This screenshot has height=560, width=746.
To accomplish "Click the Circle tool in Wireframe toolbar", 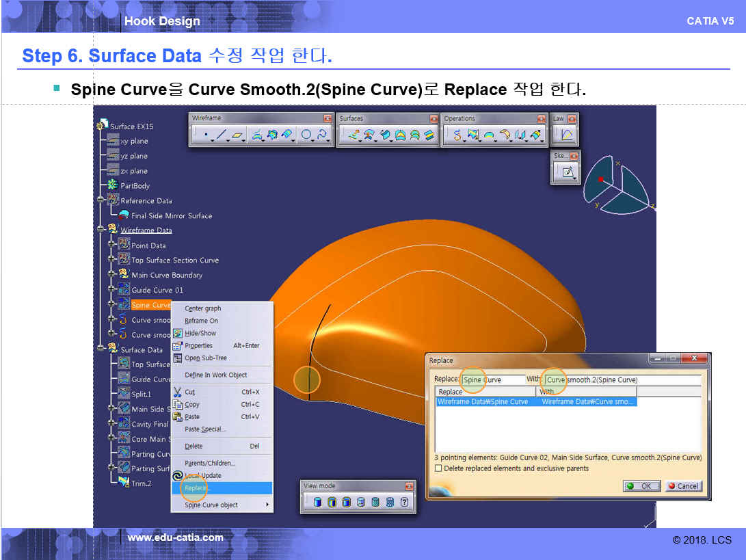I will point(306,135).
